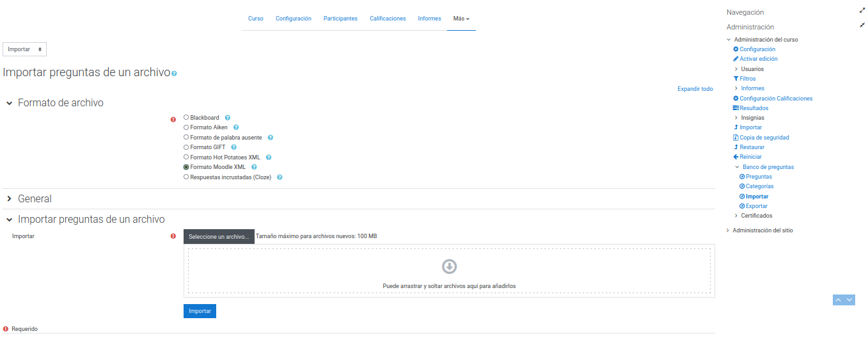Expand the General section
This screenshot has width=868, height=338.
(x=10, y=199)
